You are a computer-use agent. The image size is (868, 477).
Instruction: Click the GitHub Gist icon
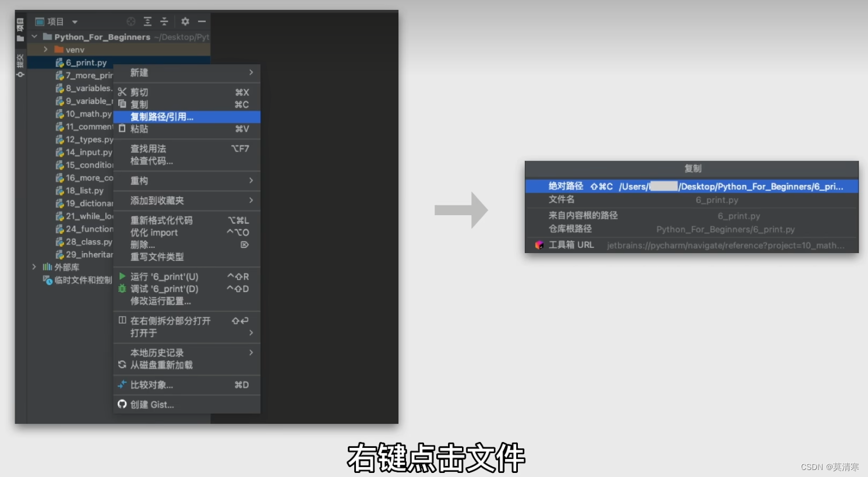pos(122,404)
